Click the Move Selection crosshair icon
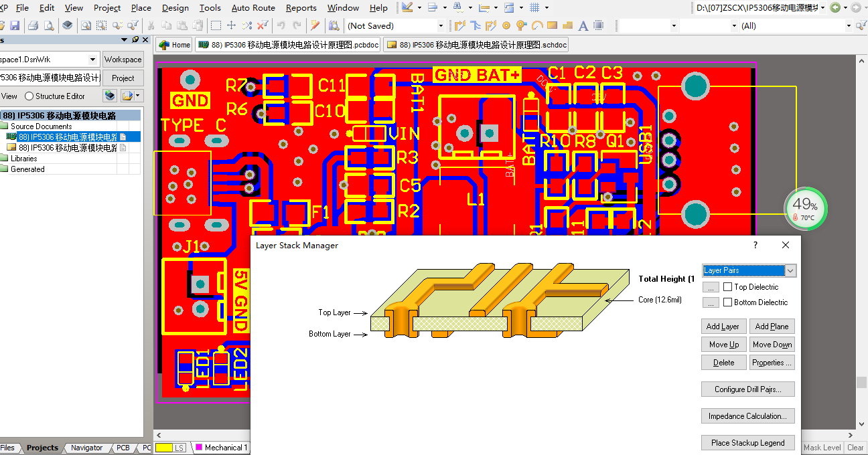The image size is (868, 455). (231, 26)
